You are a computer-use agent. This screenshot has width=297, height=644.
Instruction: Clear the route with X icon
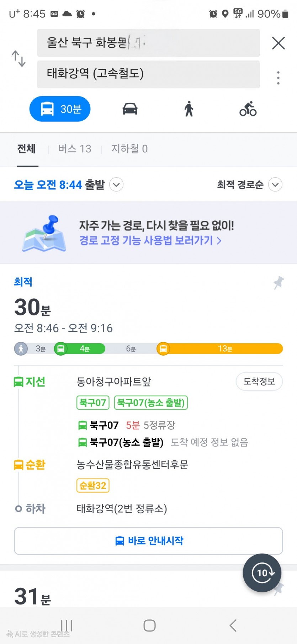click(278, 43)
